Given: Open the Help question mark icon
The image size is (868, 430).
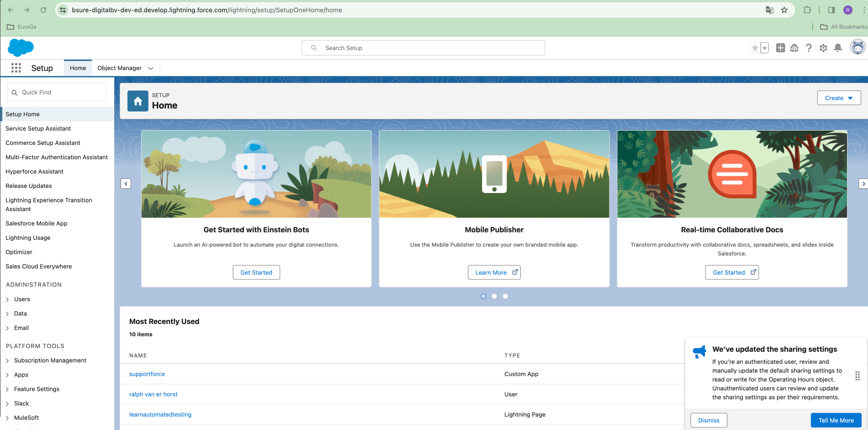Looking at the screenshot, I should [x=809, y=48].
